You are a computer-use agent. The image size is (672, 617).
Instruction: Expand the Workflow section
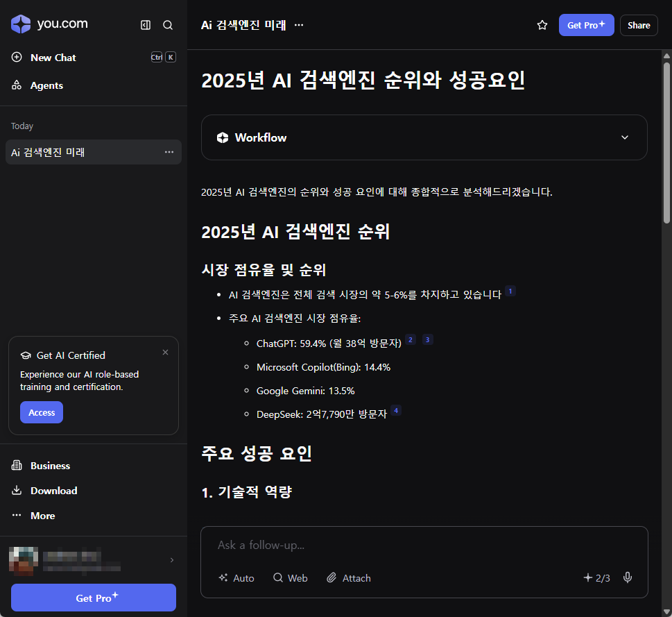pyautogui.click(x=625, y=137)
